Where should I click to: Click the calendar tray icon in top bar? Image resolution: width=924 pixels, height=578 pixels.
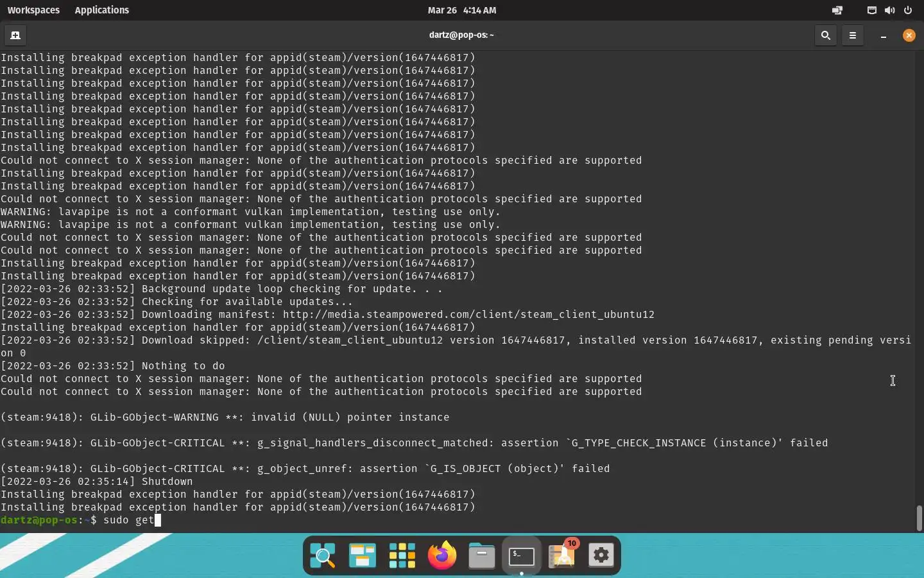point(871,10)
